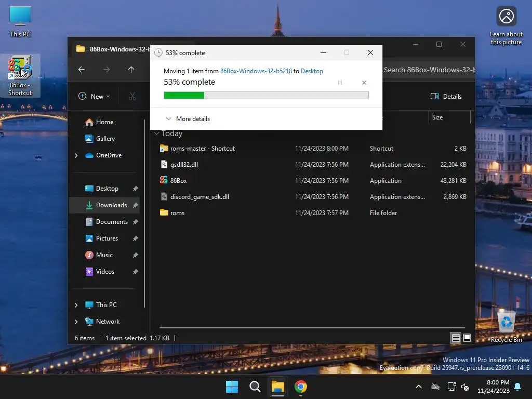The image size is (532, 399).
Task: Expand the This PC tree node
Action: (76, 305)
